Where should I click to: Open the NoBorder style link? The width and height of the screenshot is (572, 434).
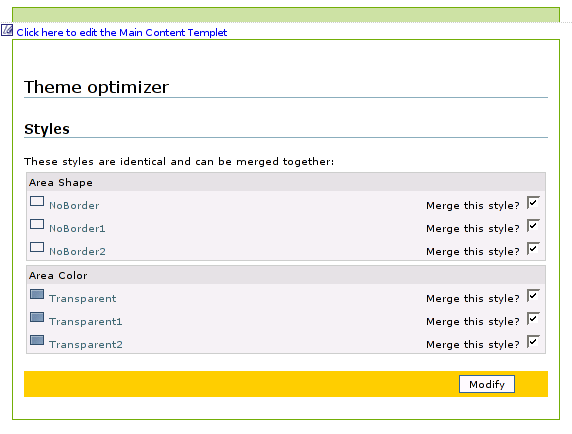point(74,206)
